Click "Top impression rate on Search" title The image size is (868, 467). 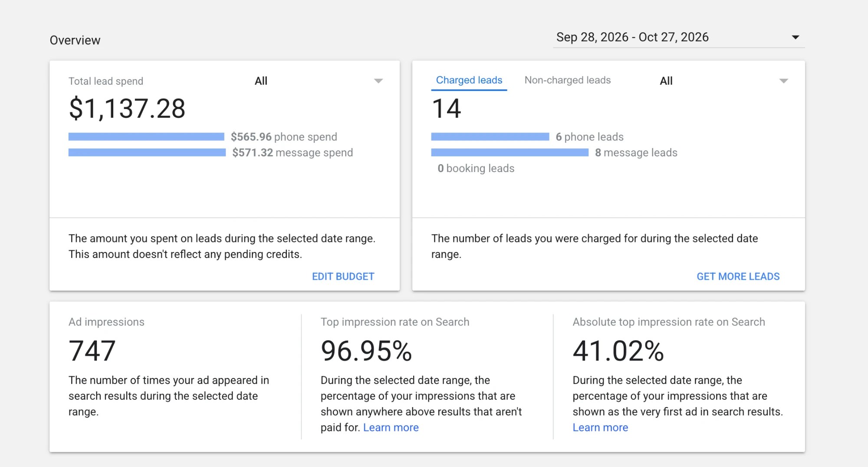click(395, 322)
